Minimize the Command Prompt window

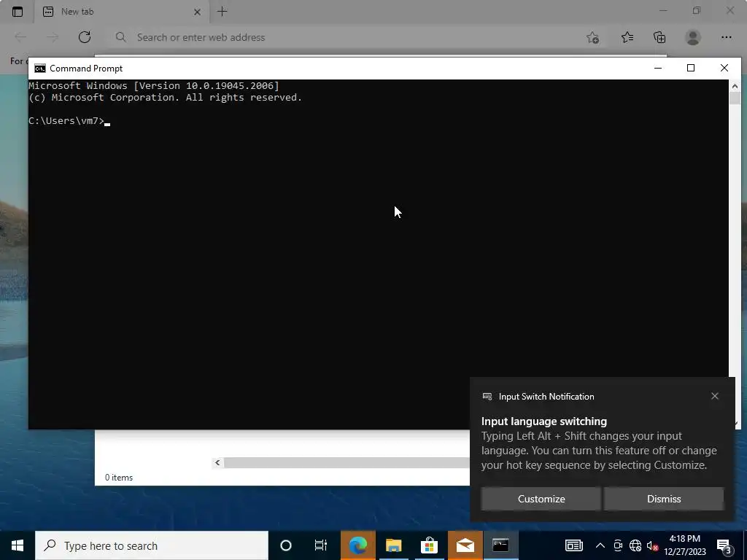tap(658, 68)
